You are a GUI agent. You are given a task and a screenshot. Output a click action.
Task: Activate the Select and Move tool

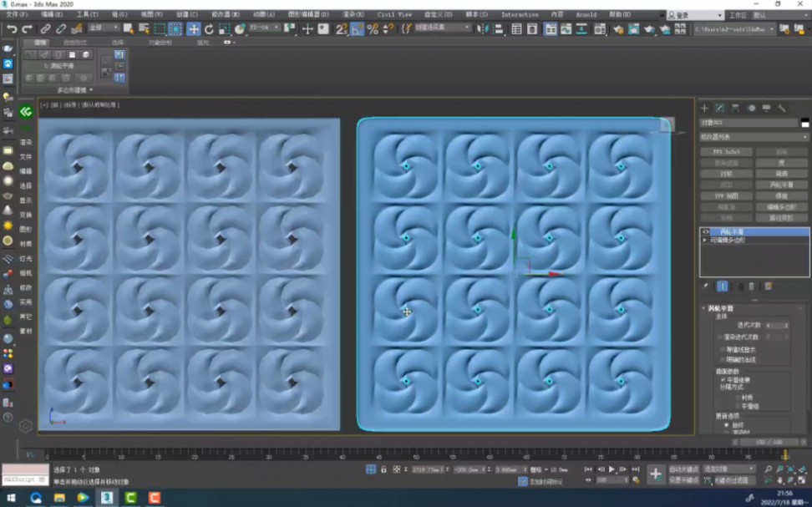pos(192,30)
